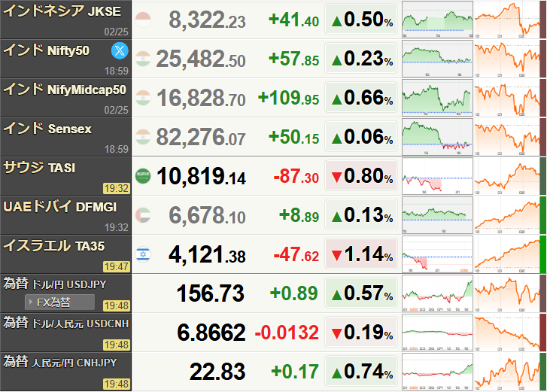
Task: Click the ▼0.19% change badge for USDCNH
Action: coord(361,332)
